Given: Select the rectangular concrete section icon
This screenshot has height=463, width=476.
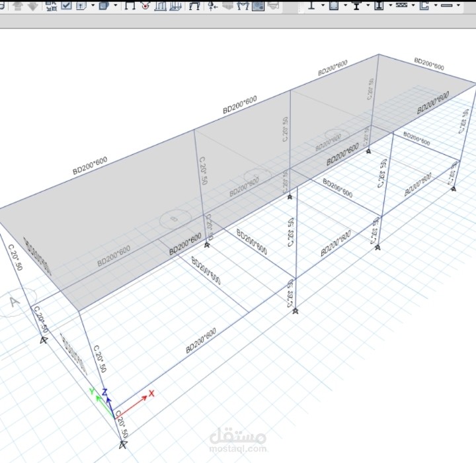Looking at the screenshot, I should tap(334, 5).
